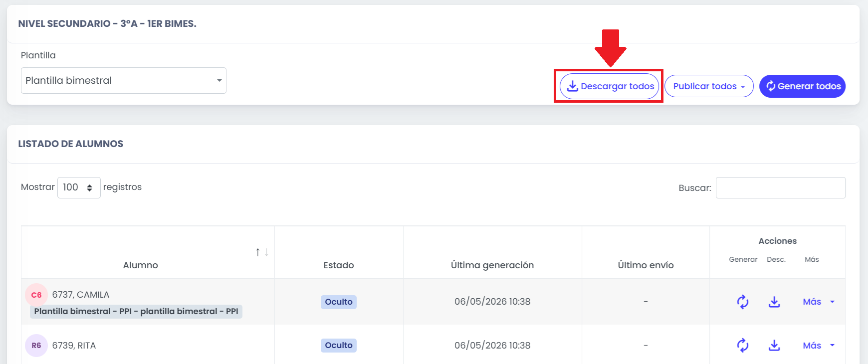This screenshot has height=364, width=868.
Task: Click the Oculto status badge for RITA
Action: [x=339, y=345]
